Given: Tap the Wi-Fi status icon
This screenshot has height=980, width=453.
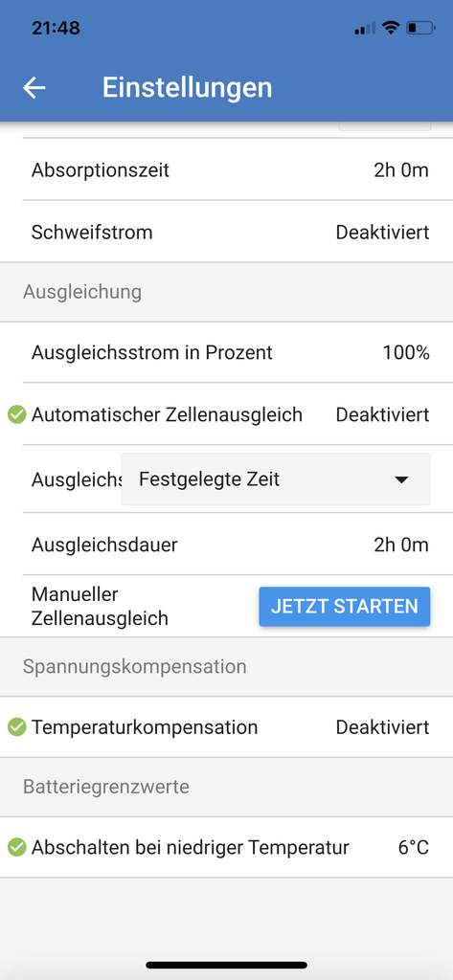Looking at the screenshot, I should click(391, 28).
